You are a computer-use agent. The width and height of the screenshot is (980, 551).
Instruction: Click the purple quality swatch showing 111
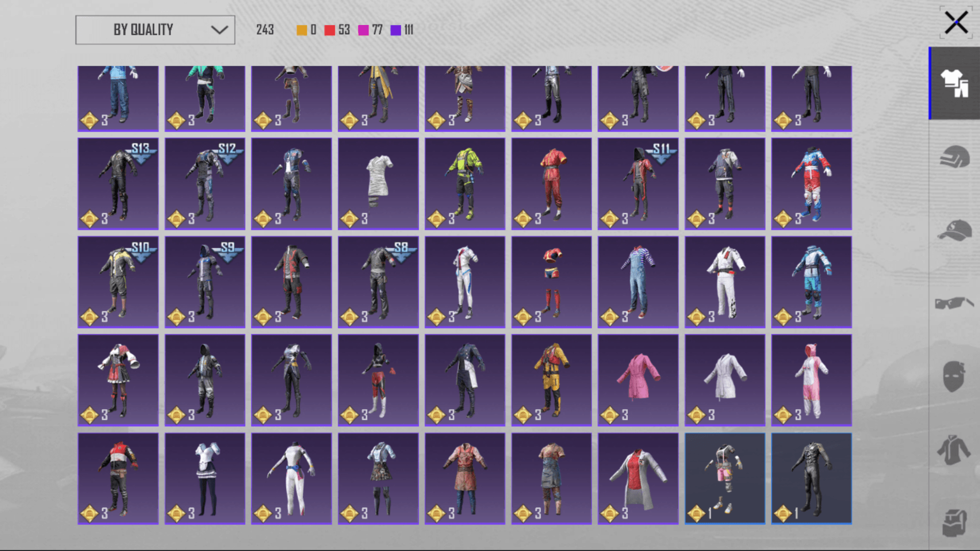396,30
